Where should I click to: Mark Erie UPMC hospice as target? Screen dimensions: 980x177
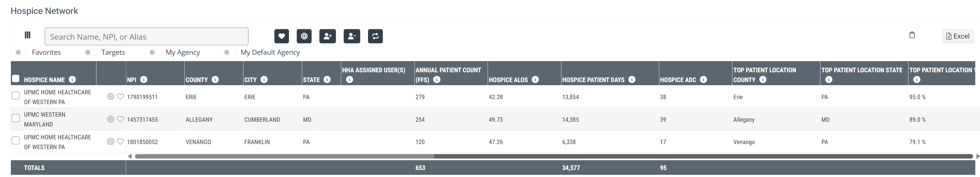click(x=110, y=97)
